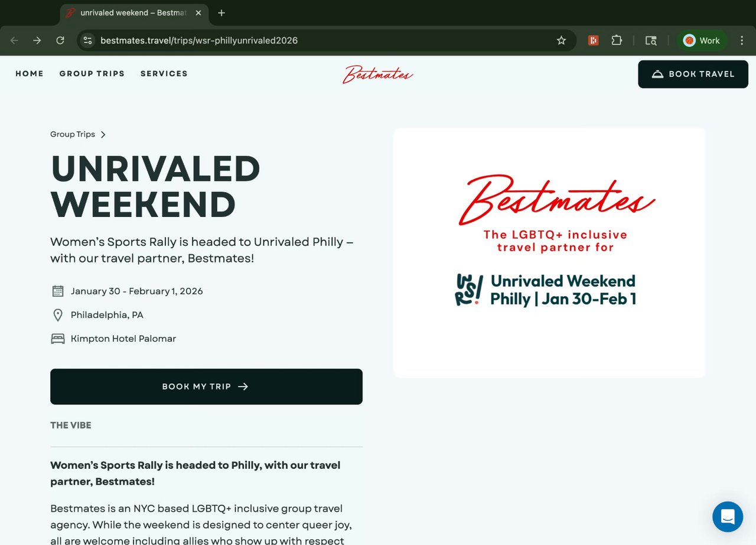
Task: Click the bed icon beside Kimpton Hotel
Action: [x=58, y=339]
